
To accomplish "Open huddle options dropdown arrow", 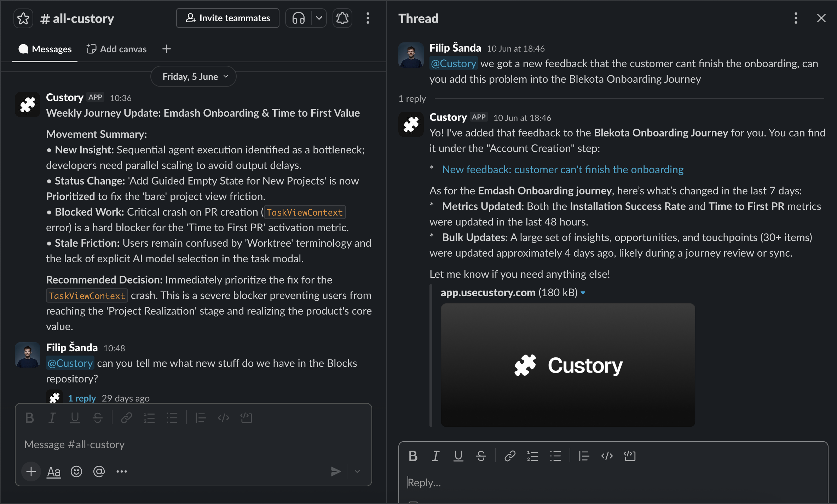I will pyautogui.click(x=319, y=18).
